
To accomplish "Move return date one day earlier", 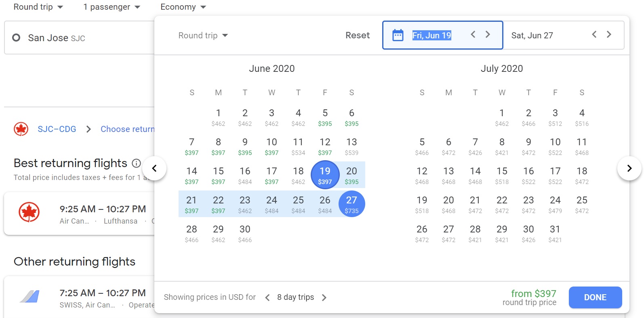I will click(594, 35).
